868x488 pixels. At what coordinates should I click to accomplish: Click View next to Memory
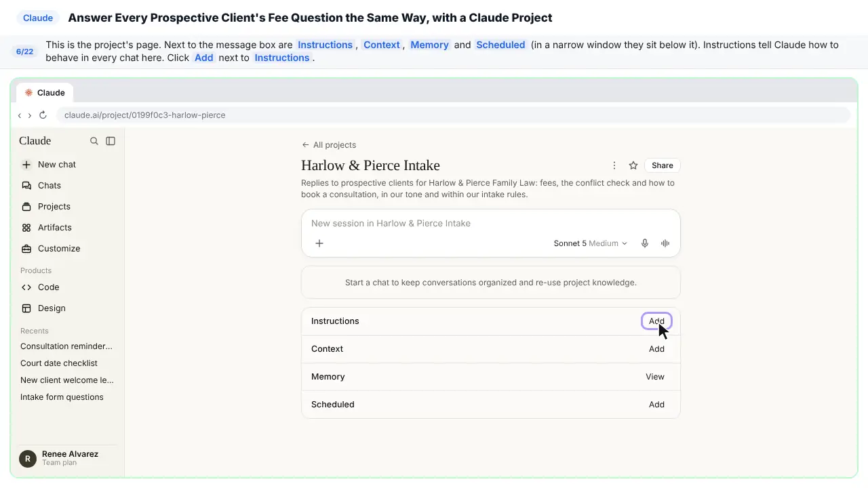[655, 377]
